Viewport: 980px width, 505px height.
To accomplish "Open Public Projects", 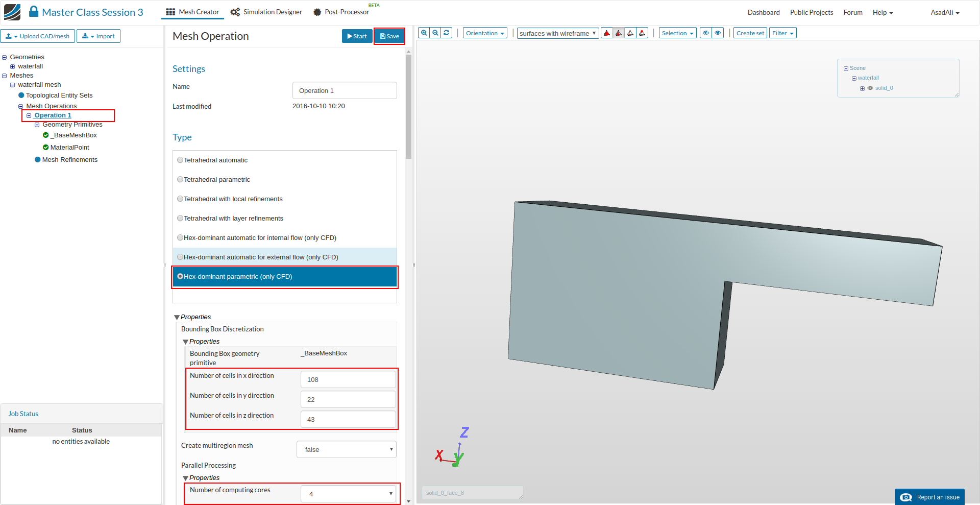I will (x=812, y=12).
